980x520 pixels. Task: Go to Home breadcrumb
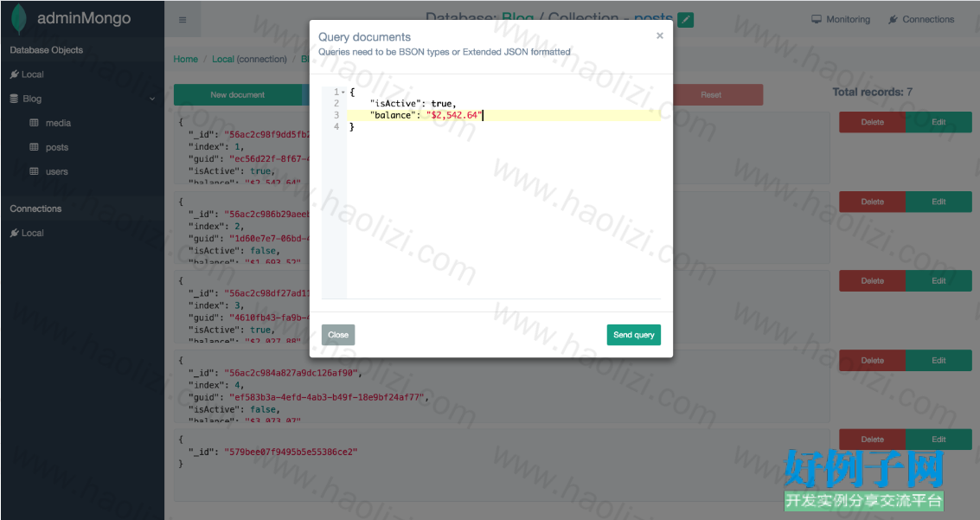(x=186, y=60)
